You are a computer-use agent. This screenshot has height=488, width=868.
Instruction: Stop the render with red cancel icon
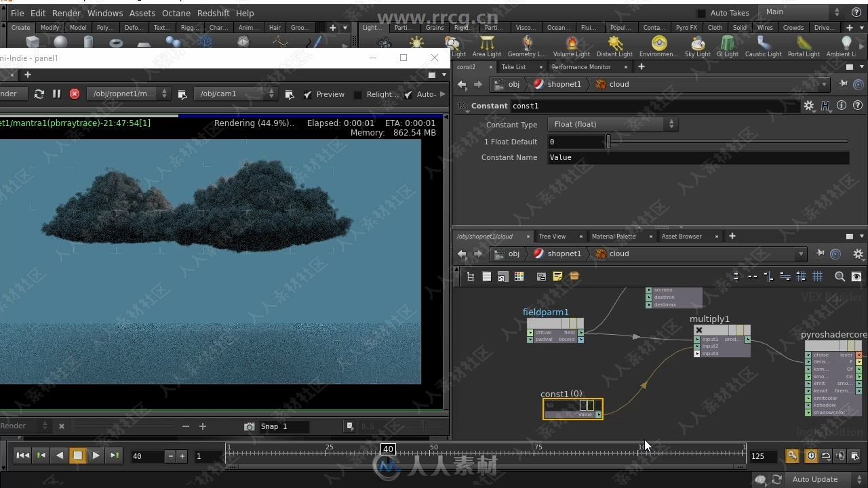pyautogui.click(x=75, y=94)
